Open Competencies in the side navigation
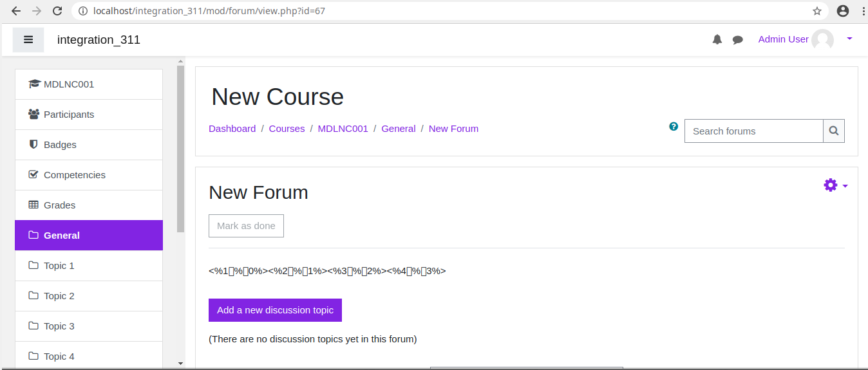 [89, 175]
